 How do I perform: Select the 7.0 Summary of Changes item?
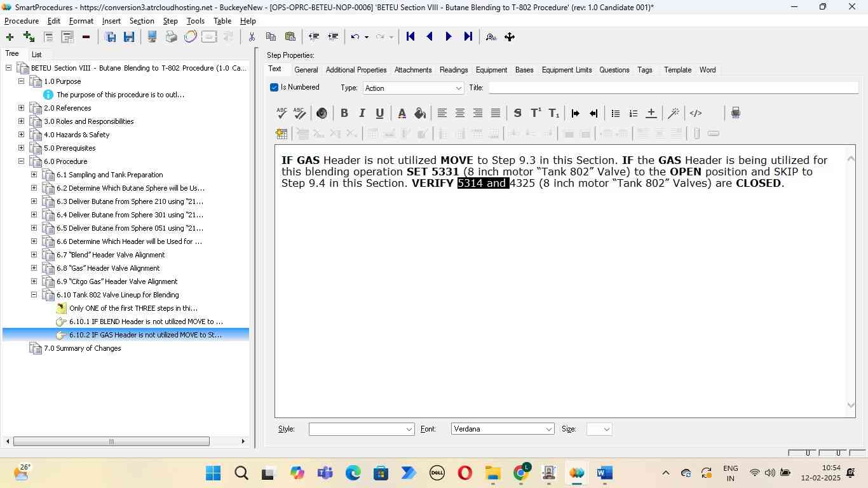[82, 348]
